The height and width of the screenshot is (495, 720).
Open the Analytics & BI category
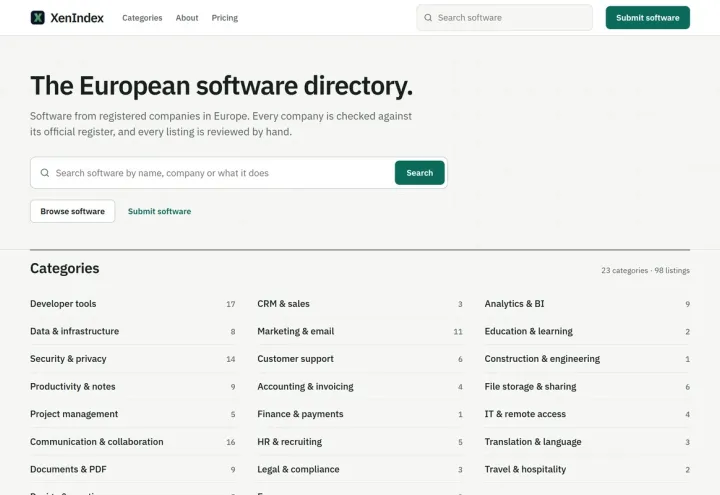(x=587, y=304)
